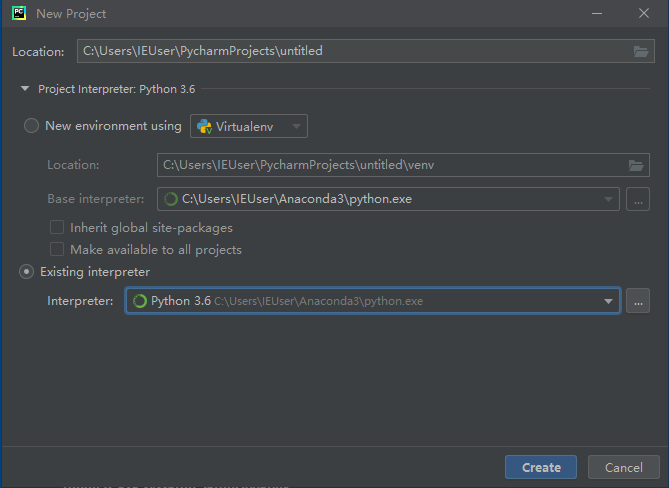Click Project Interpreter: Python 3.6 heading
The width and height of the screenshot is (669, 488).
(x=116, y=89)
